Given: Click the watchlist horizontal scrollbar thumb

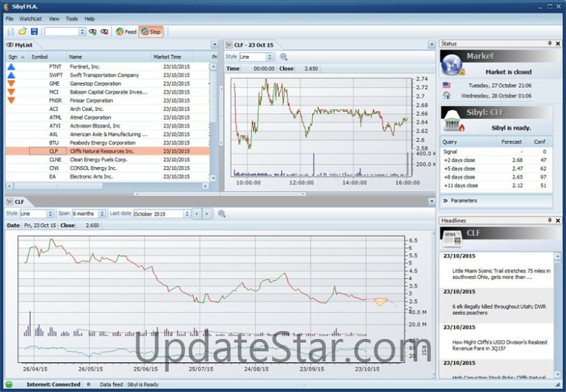Looking at the screenshot, I should coord(58,187).
